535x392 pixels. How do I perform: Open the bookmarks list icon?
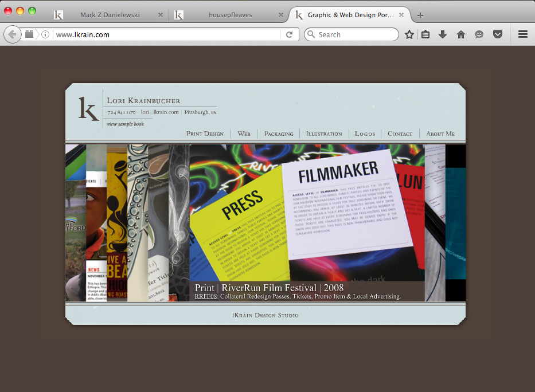(x=425, y=34)
